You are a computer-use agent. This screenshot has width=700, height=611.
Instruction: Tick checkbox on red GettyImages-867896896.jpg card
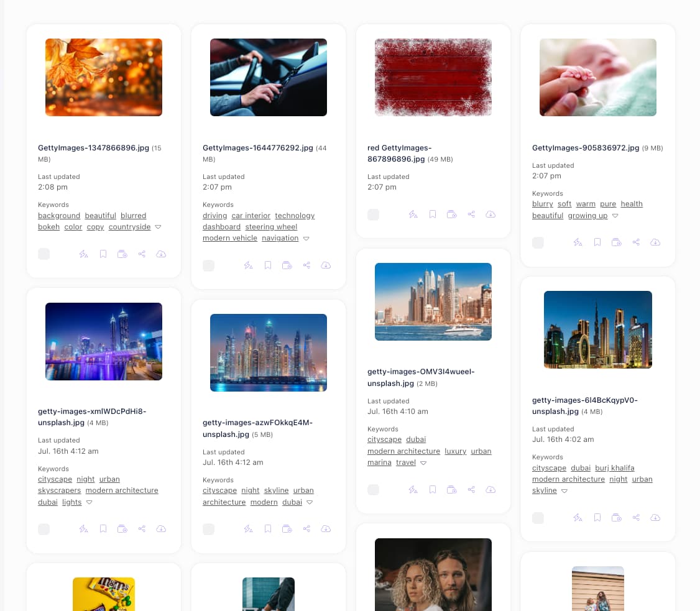pyautogui.click(x=373, y=214)
